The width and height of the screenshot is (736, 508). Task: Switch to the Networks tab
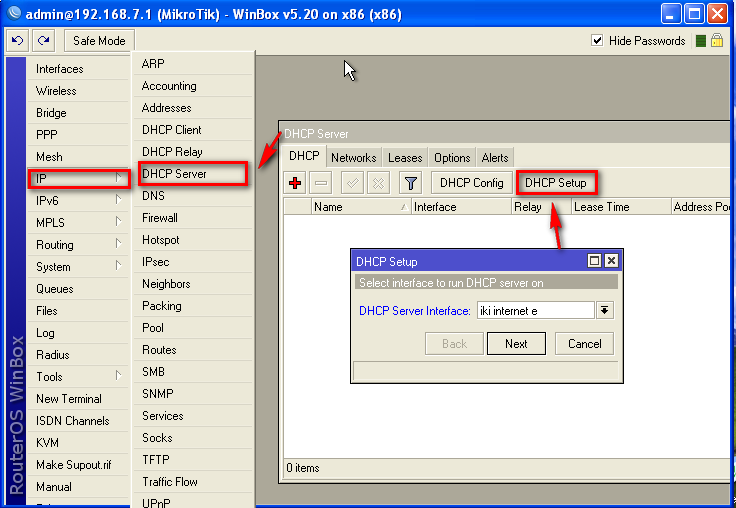tap(353, 158)
